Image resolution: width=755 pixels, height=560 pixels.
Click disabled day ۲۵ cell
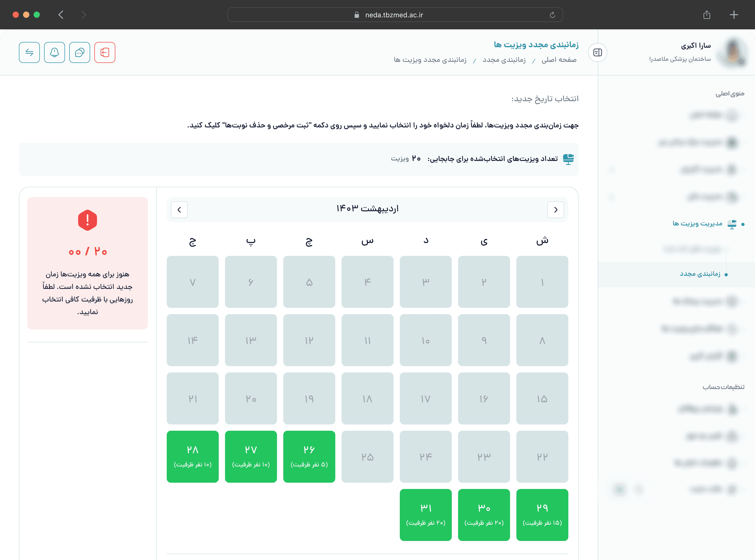[x=367, y=457]
